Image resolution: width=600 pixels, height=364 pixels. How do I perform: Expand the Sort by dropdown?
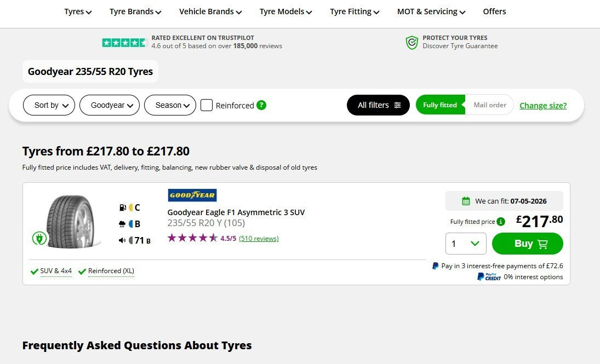pyautogui.click(x=49, y=105)
